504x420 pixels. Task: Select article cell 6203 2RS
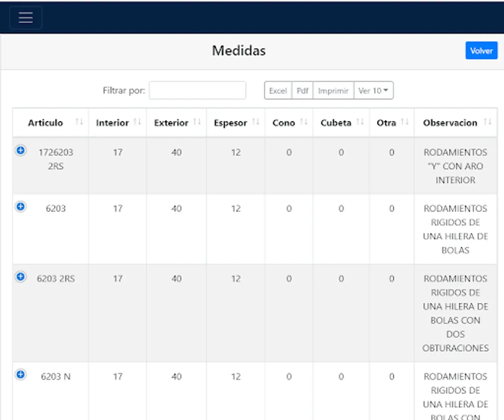(56, 279)
